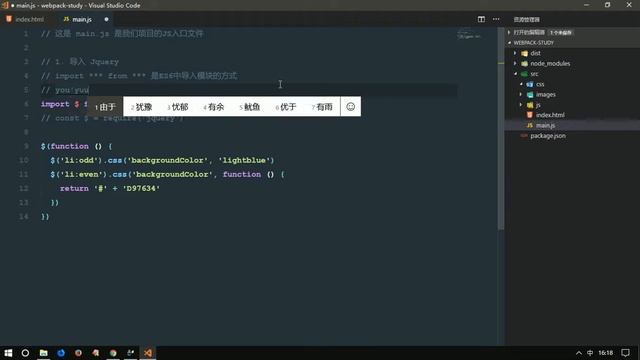Click the split editor icon
This screenshot has height=360, width=640.
(x=481, y=19)
